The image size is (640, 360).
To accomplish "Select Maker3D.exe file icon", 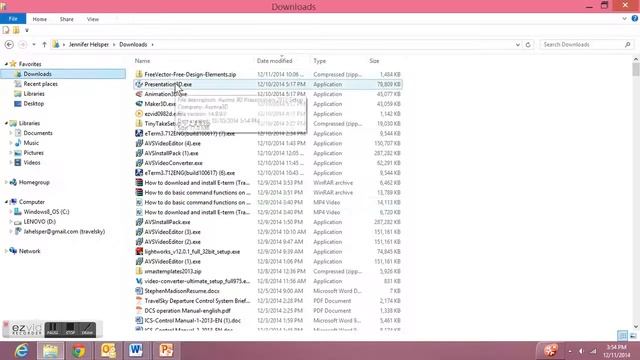I will [139, 104].
